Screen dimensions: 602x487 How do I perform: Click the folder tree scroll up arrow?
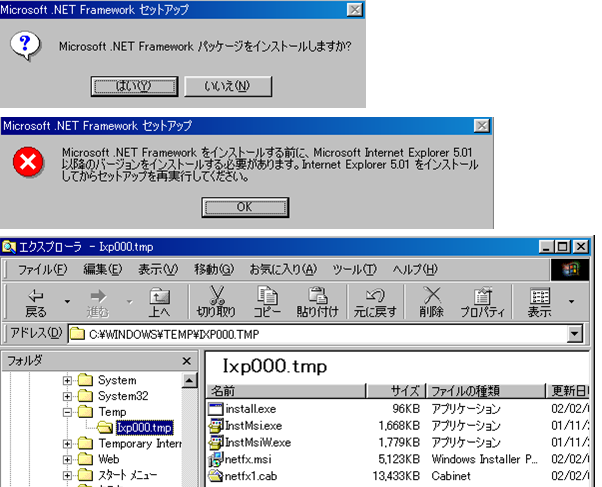(189, 381)
